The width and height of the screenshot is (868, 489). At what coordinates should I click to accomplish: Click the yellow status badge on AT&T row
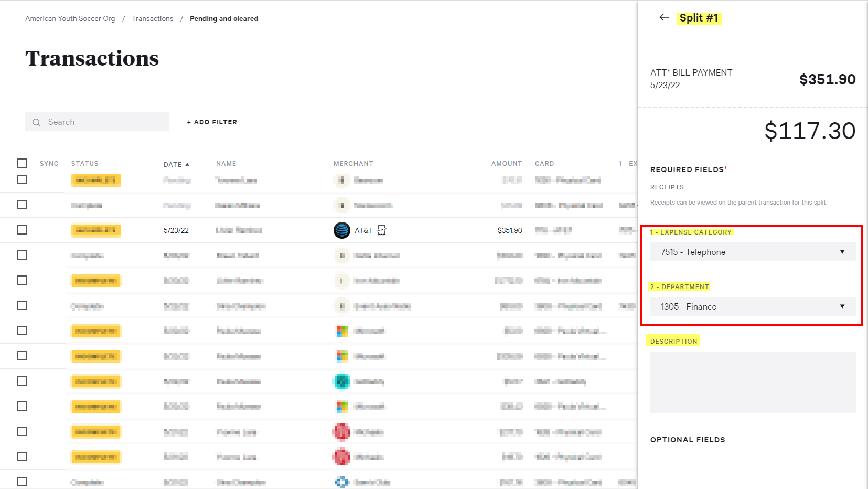click(96, 230)
